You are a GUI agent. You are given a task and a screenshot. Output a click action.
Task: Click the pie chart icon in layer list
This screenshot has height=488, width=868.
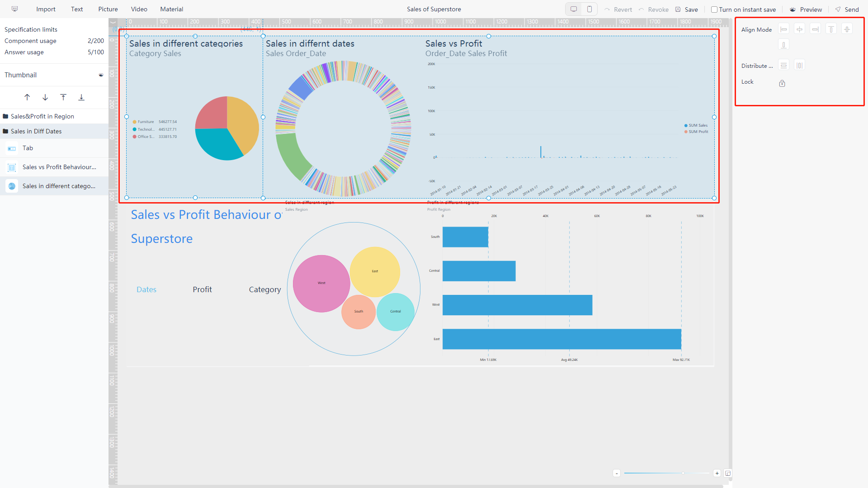(12, 186)
